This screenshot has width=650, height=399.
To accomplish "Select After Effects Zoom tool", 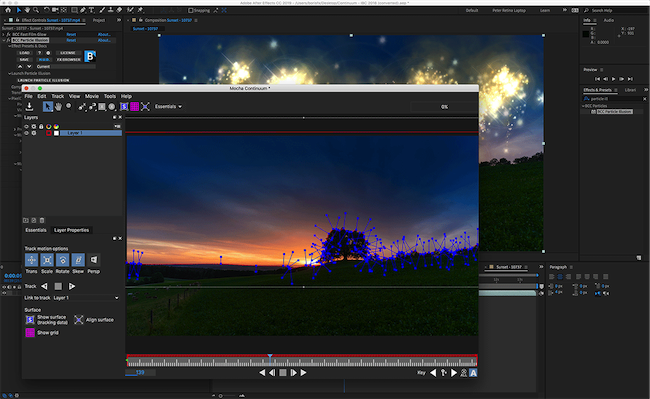I will [x=36, y=10].
